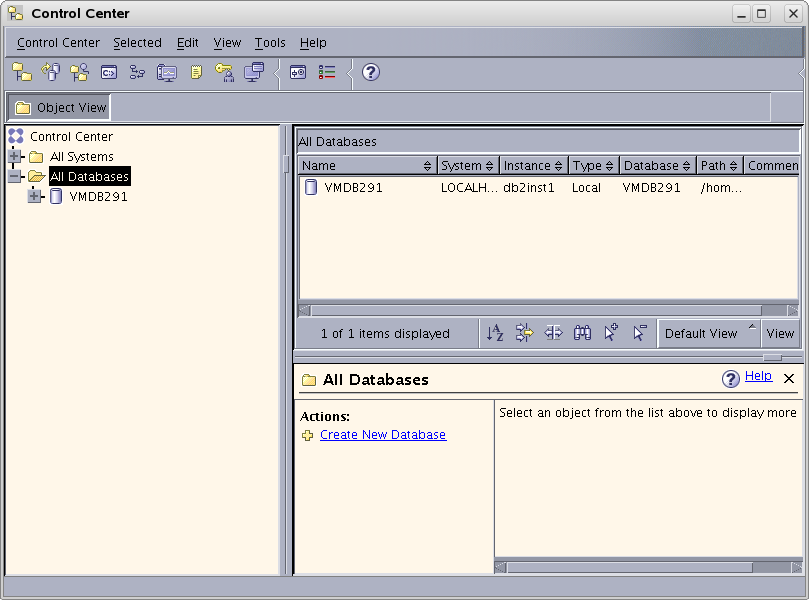The height and width of the screenshot is (600, 809).
Task: Open the Satellite Administration Center icon
Action: pyautogui.click(x=79, y=72)
